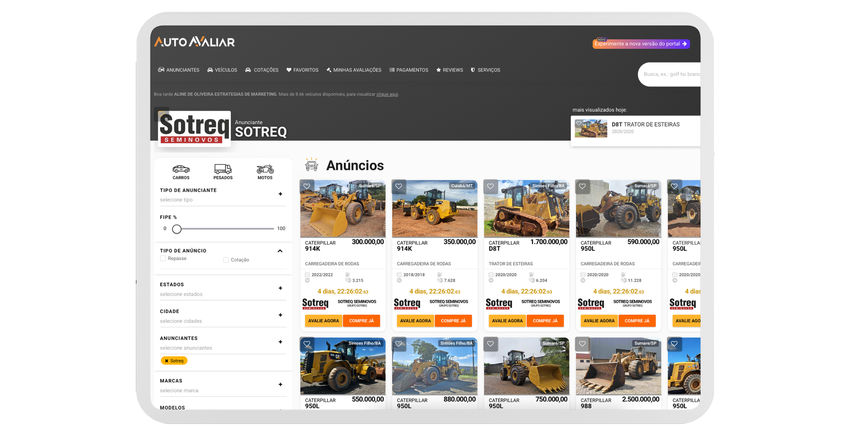Collapse the Tipo de Anúncio section
This screenshot has height=434, width=868.
(x=280, y=251)
